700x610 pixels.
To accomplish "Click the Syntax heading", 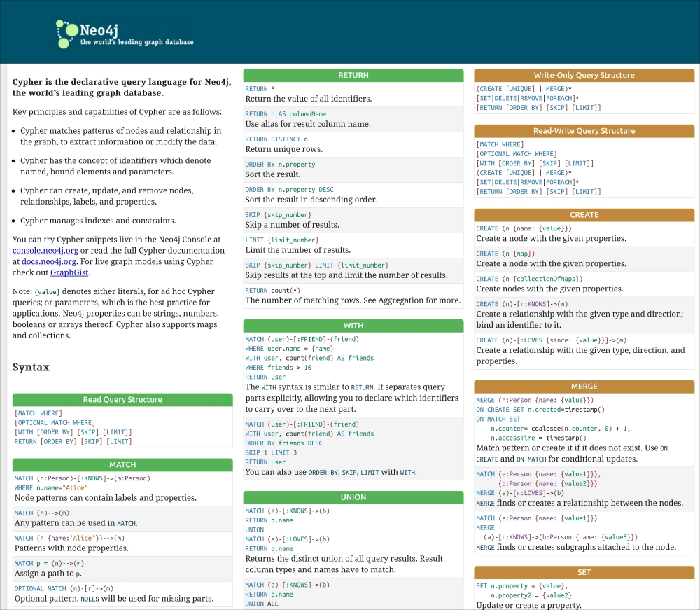I will pyautogui.click(x=31, y=367).
